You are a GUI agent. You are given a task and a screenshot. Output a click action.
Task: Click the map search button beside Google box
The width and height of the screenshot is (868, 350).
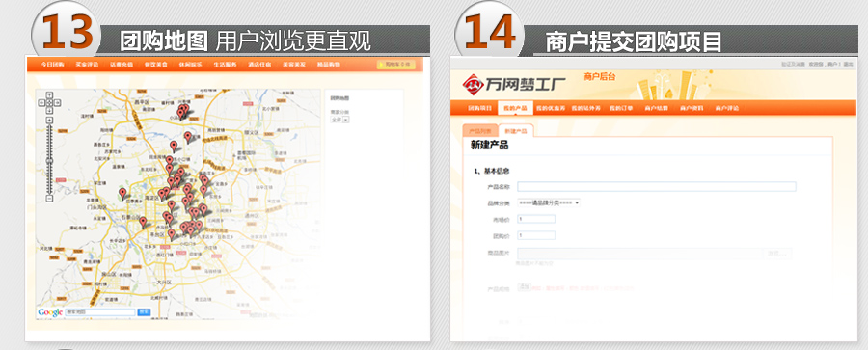point(144,312)
